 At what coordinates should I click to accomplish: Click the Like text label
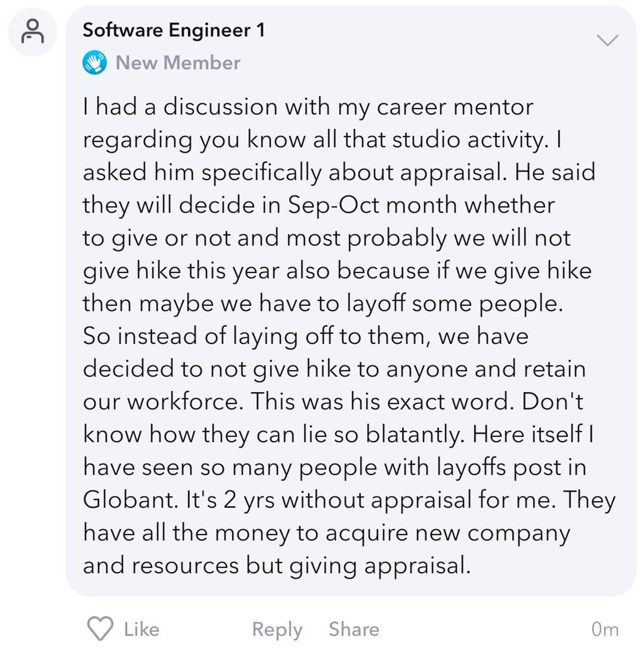coord(141,629)
